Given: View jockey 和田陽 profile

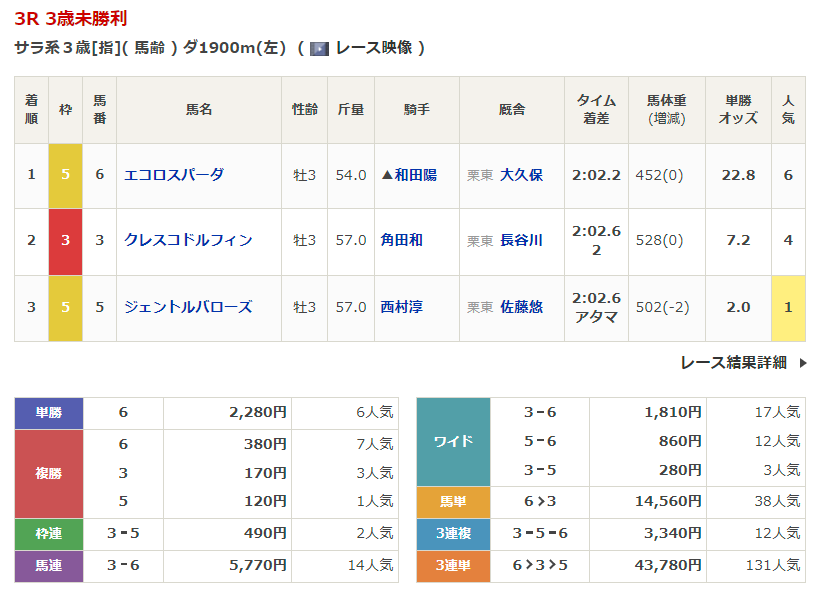Looking at the screenshot, I should click(415, 175).
